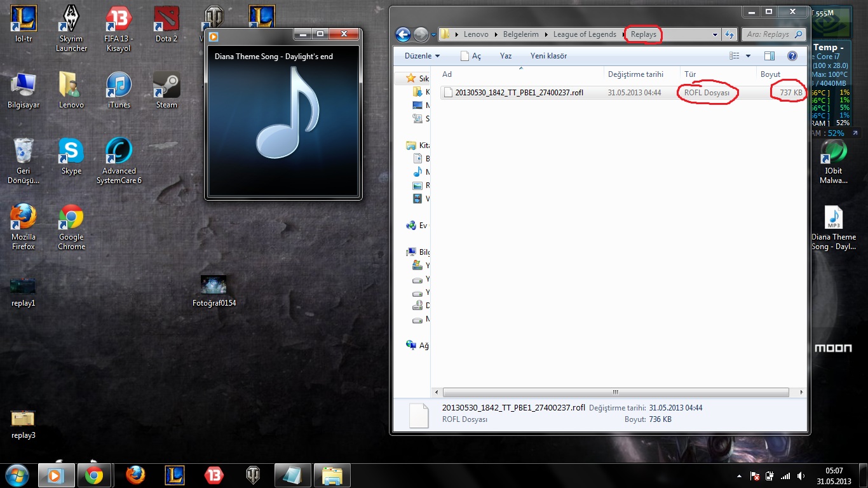The image size is (868, 488).
Task: Click League of Legends breadcrumb segment
Action: pyautogui.click(x=585, y=34)
